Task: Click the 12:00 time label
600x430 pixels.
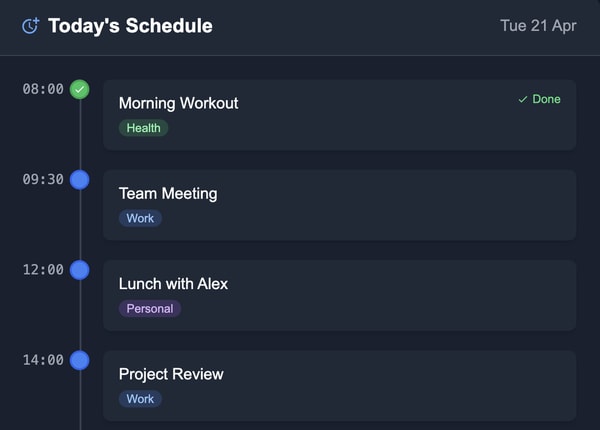Action: click(x=43, y=269)
